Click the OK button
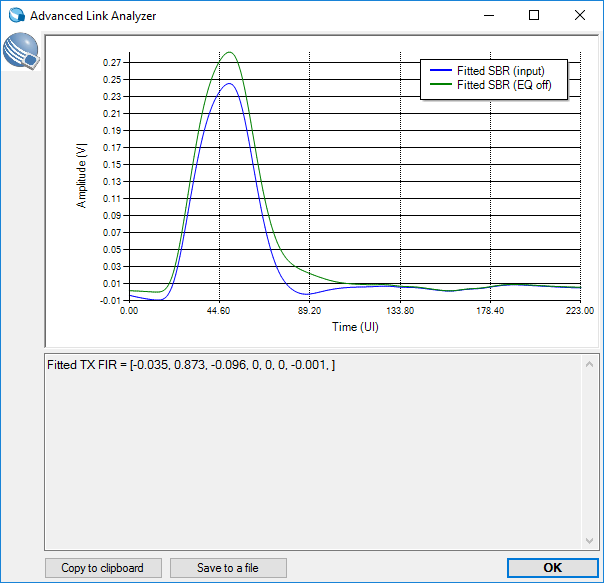This screenshot has height=583, width=604. tap(552, 568)
